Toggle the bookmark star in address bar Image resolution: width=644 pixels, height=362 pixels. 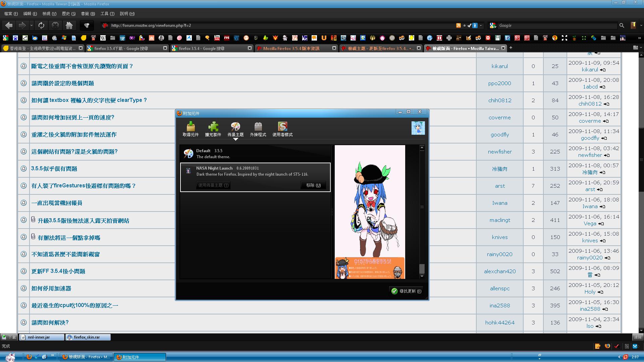tap(464, 25)
